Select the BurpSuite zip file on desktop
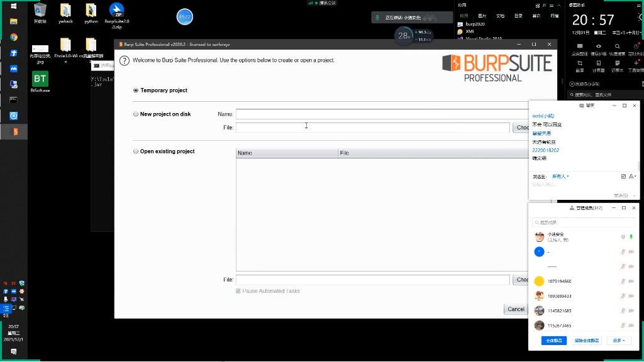This screenshot has width=644, height=362. click(116, 16)
